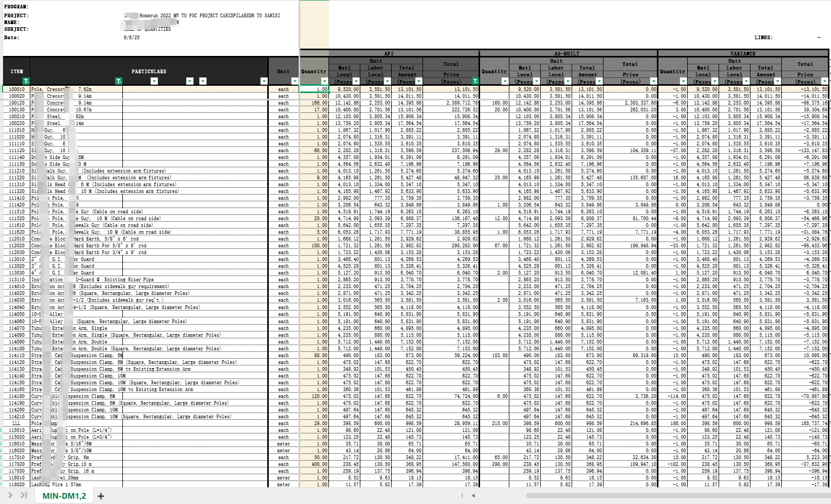Screen dimensions: 831x504
Task: Open AFI Matl Local filter dropdown
Action: [x=356, y=81]
